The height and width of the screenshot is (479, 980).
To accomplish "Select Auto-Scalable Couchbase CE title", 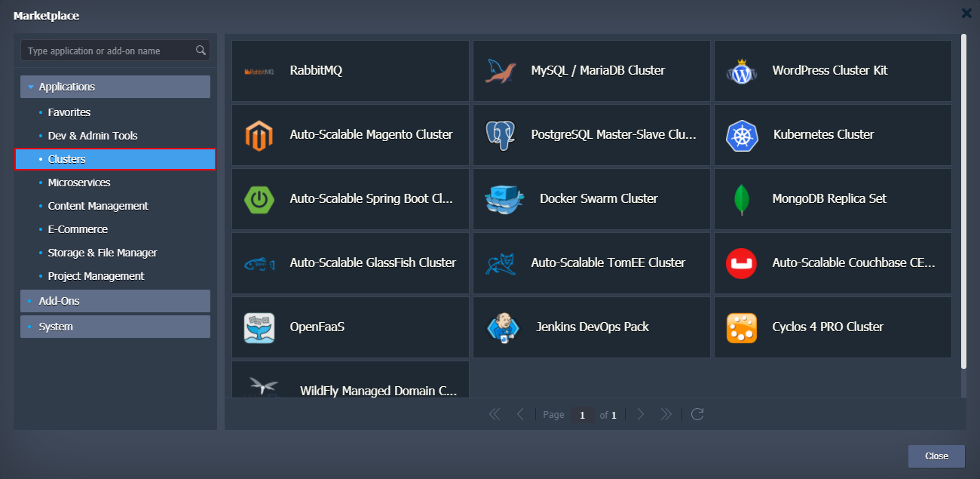I will pos(853,263).
